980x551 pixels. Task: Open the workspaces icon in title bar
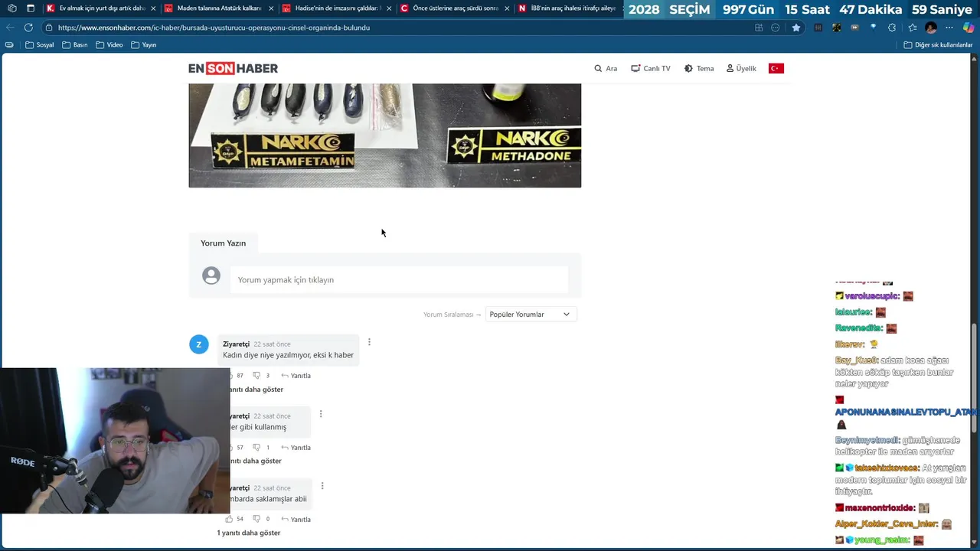point(11,8)
